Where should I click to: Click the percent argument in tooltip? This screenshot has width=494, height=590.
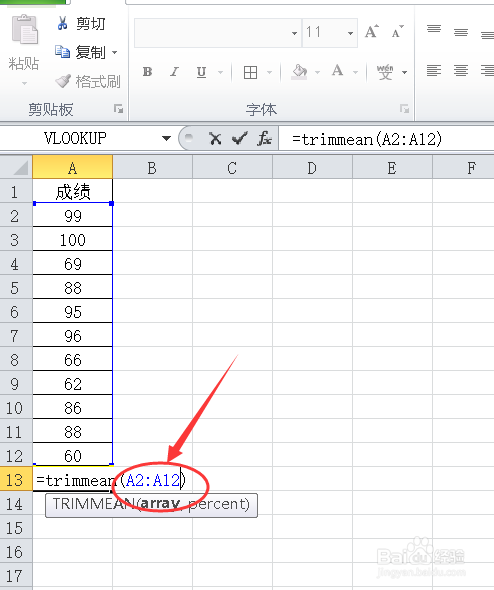216,504
